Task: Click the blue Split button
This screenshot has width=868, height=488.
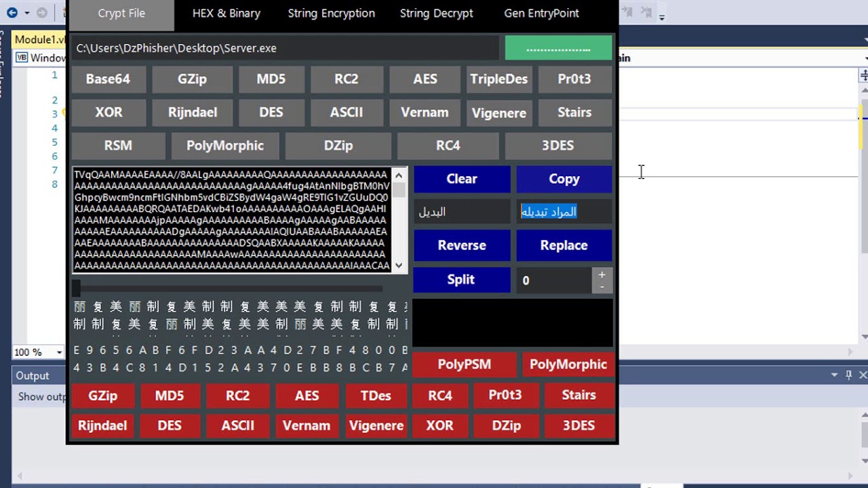Action: (x=462, y=280)
